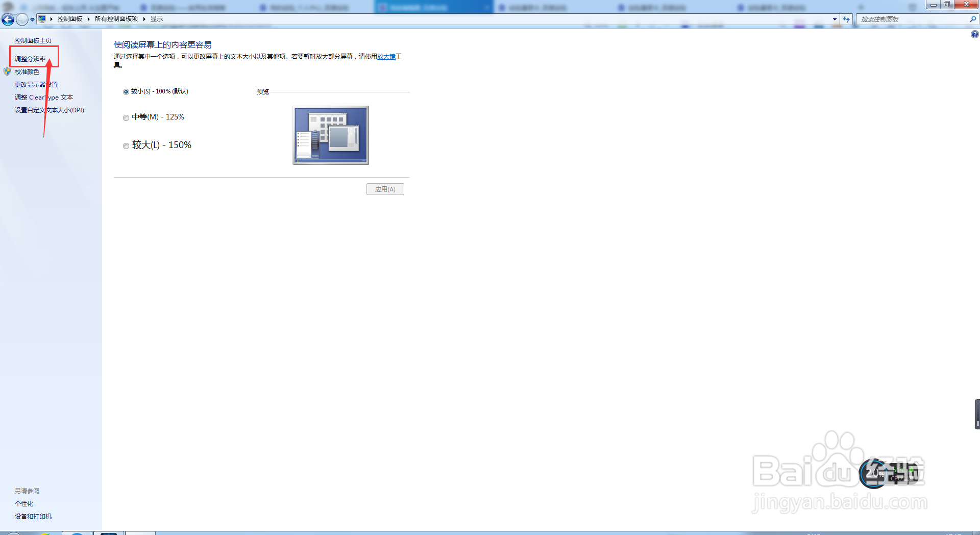Open 控制面板主页 link
This screenshot has height=535, width=980.
(x=33, y=41)
